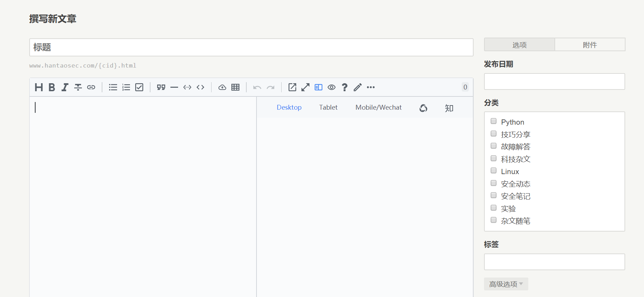The height and width of the screenshot is (297, 644).
Task: Click the upload cloud icon
Action: point(222,87)
